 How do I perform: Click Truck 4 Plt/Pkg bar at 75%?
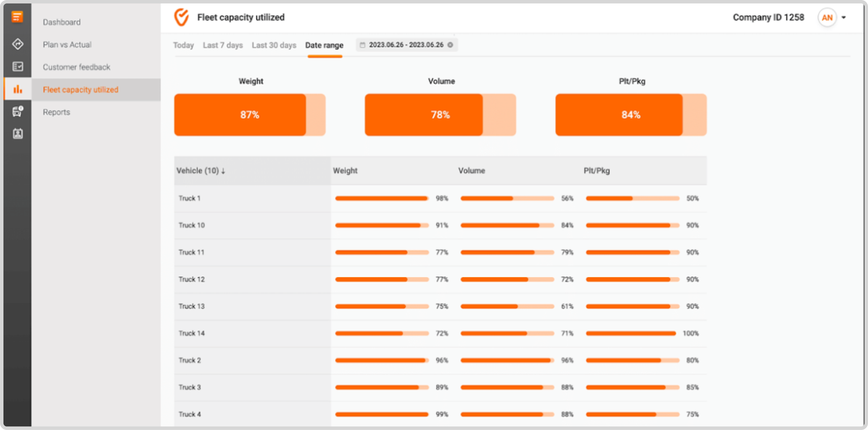tap(633, 415)
